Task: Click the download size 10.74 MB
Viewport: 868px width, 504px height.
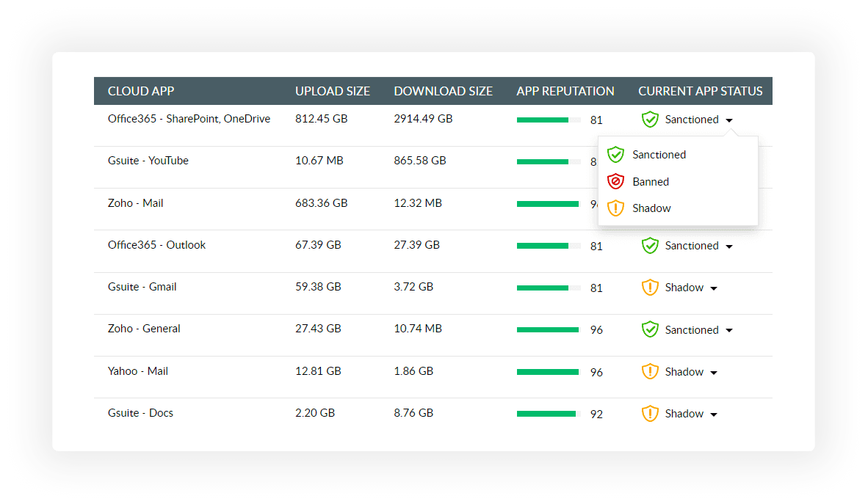Action: point(417,329)
